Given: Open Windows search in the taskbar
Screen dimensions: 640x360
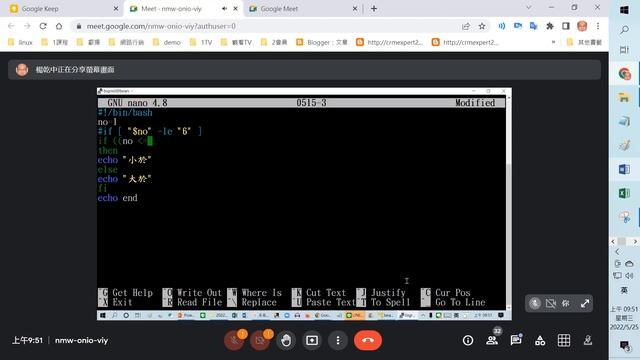Looking at the screenshot, I should 624,30.
